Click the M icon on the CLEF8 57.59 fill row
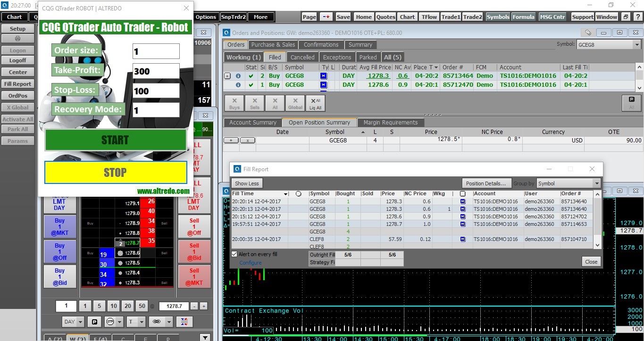The image size is (644, 341). click(462, 239)
